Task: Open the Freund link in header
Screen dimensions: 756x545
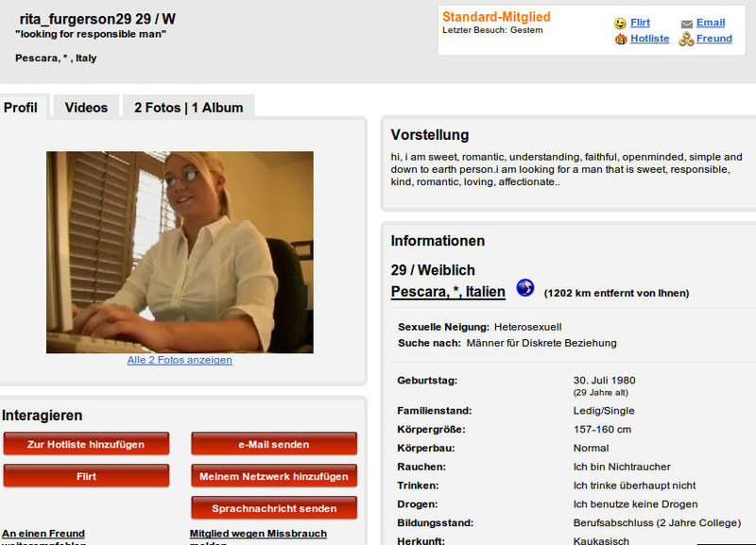Action: click(713, 39)
